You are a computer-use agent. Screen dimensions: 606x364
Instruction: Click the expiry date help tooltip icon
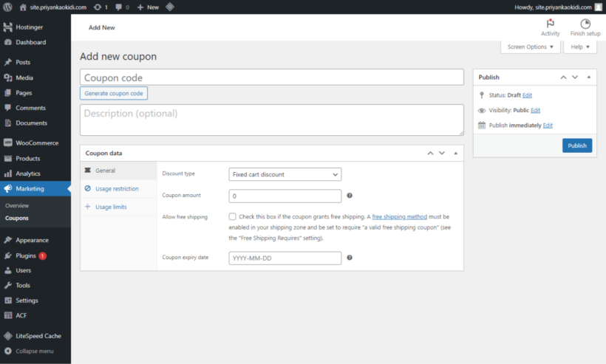click(349, 258)
